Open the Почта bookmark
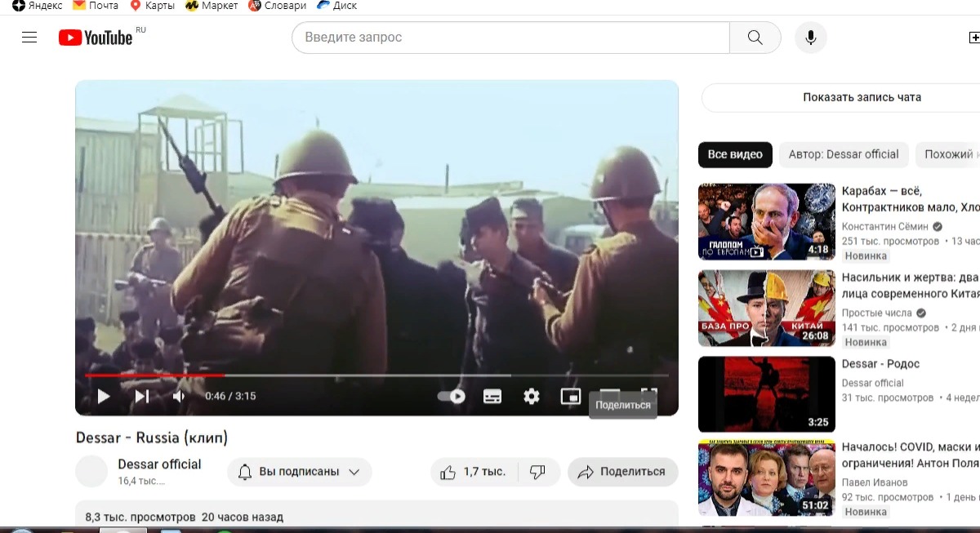 point(96,6)
